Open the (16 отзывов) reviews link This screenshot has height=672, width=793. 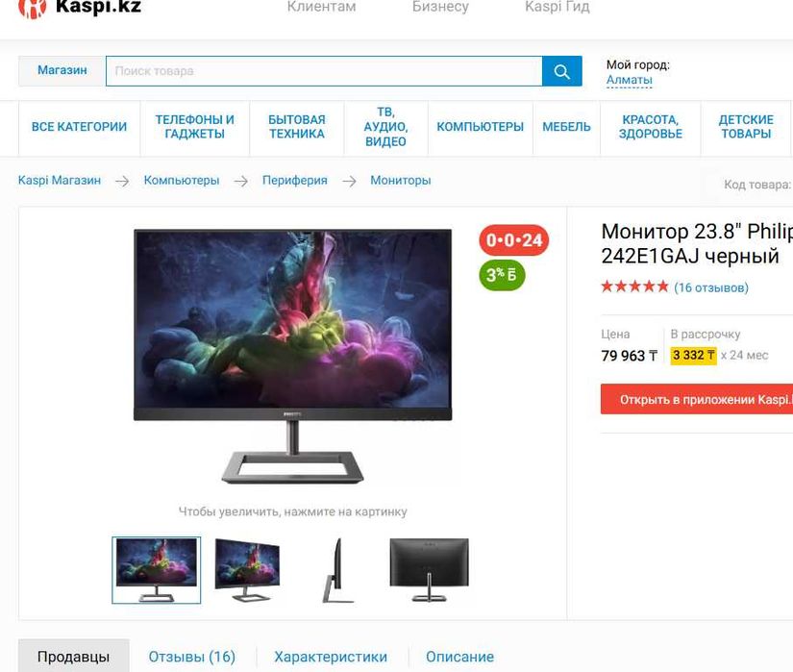711,287
